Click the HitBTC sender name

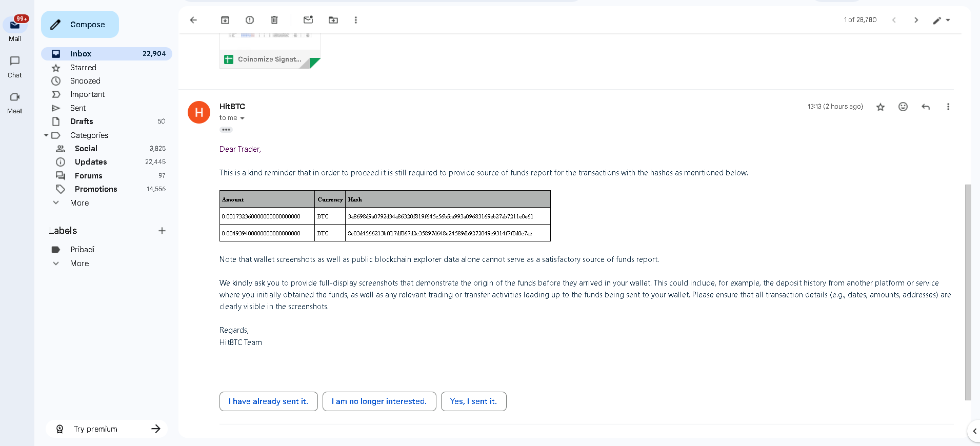pyautogui.click(x=232, y=107)
